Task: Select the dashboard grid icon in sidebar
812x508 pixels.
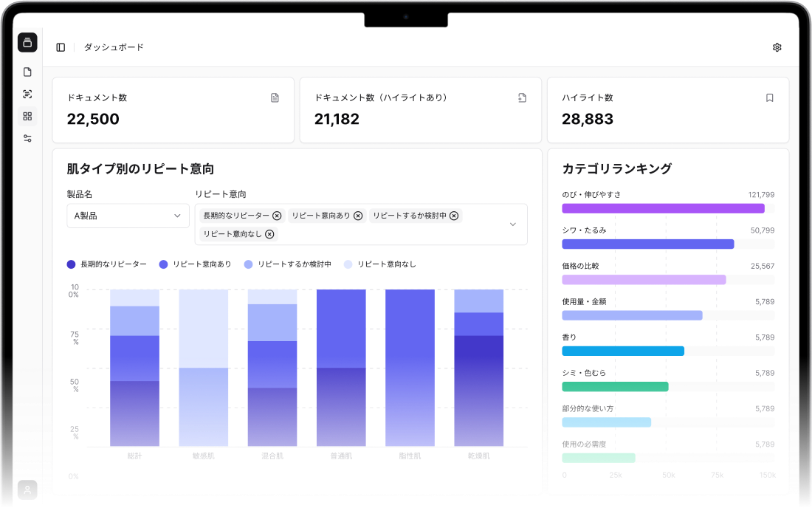Action: pyautogui.click(x=27, y=116)
